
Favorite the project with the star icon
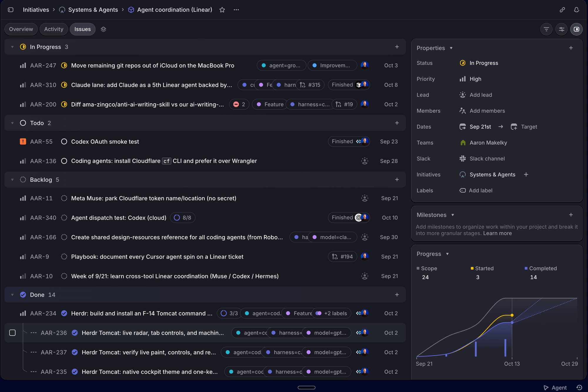click(x=222, y=10)
